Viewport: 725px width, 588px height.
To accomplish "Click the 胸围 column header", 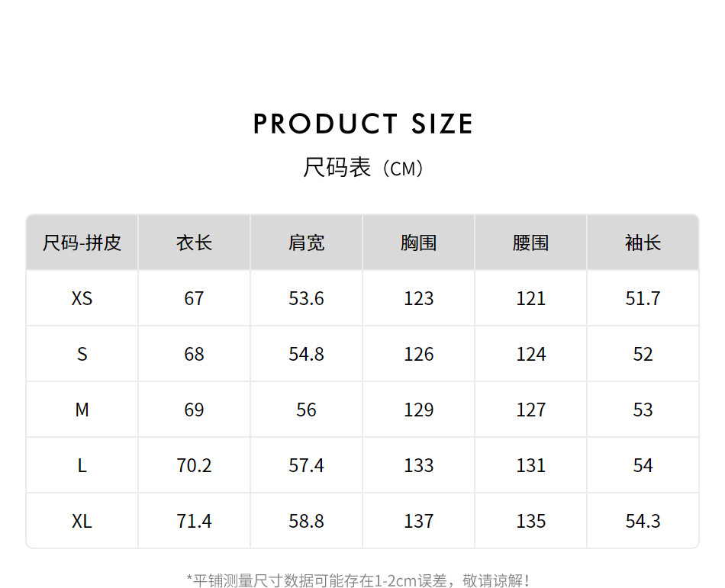I will 418,243.
